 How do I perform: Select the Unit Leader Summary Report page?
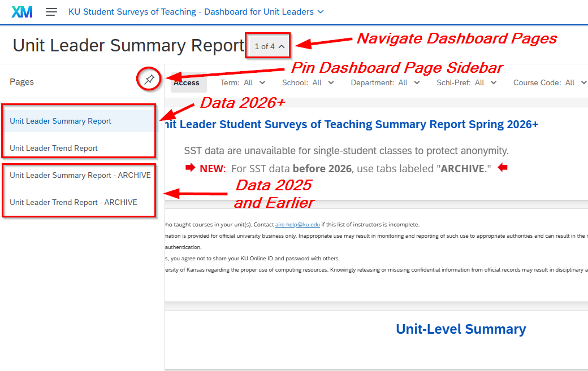60,121
